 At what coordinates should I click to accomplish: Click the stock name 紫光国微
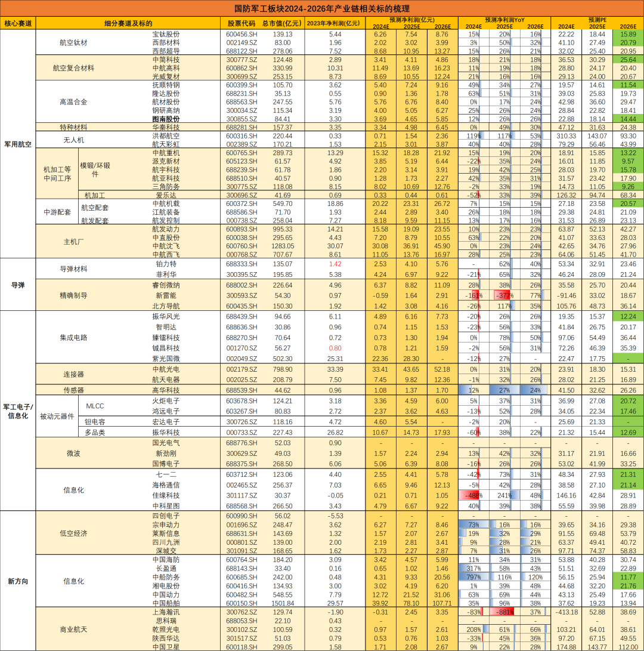(x=166, y=358)
